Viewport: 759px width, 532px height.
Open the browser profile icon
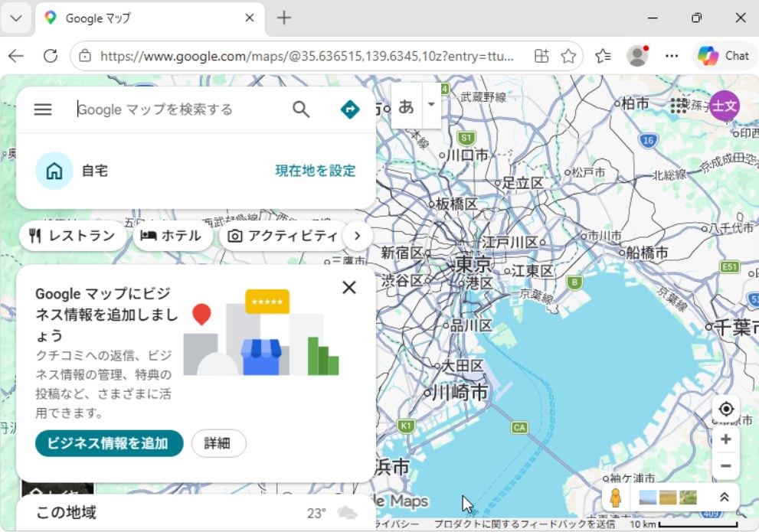click(637, 56)
